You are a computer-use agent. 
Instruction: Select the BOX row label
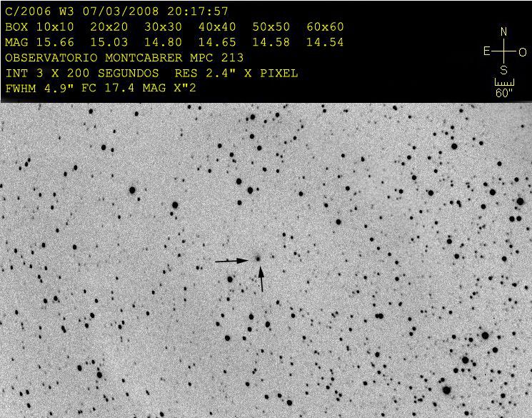coord(16,27)
